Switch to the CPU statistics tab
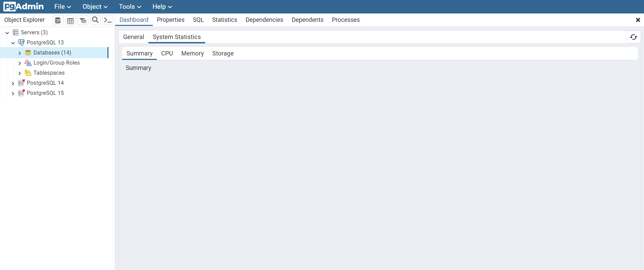The width and height of the screenshot is (644, 270). (167, 53)
